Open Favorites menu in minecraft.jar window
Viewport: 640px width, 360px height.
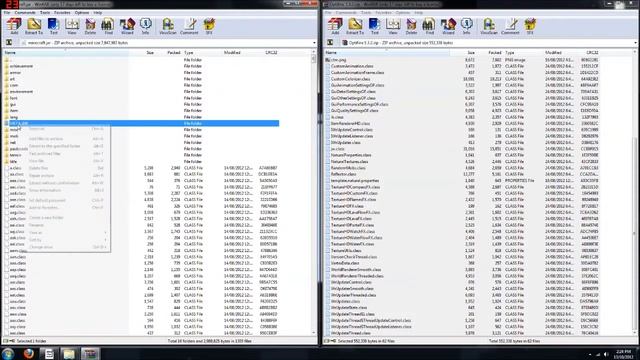62,13
